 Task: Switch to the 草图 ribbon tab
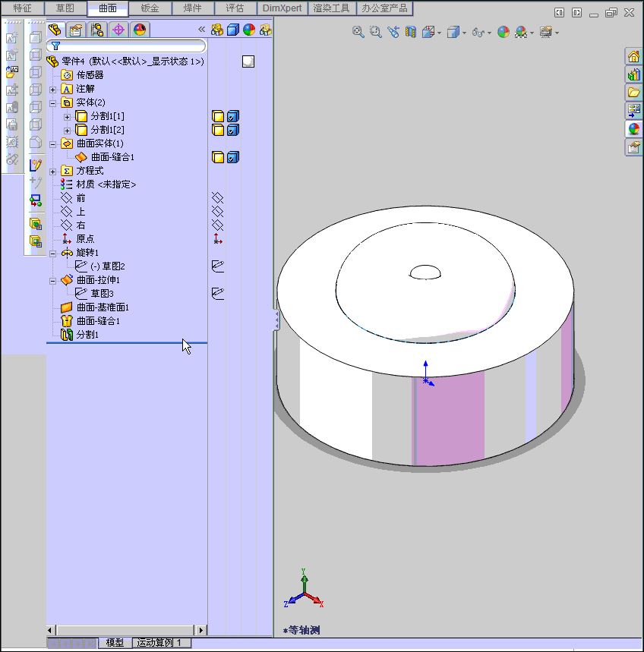65,8
